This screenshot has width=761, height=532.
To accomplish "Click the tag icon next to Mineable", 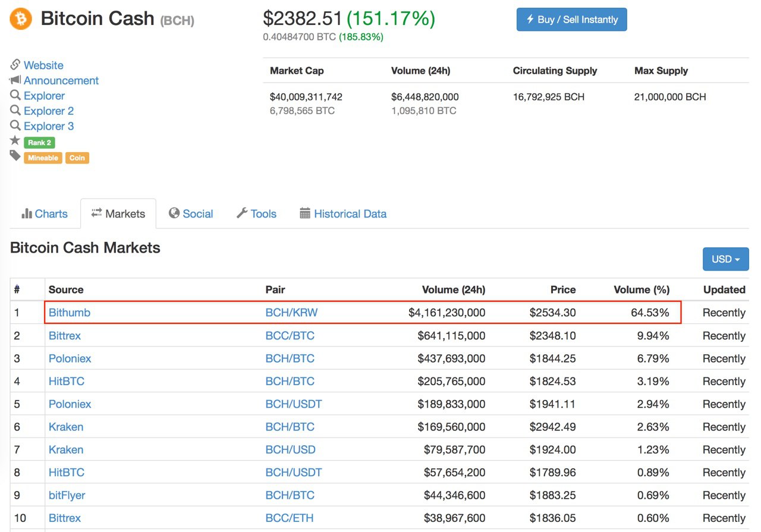I will (15, 156).
